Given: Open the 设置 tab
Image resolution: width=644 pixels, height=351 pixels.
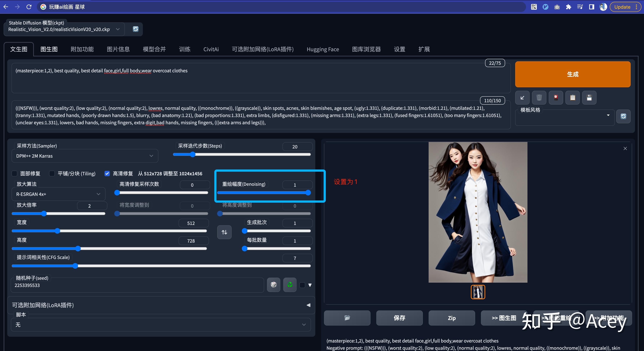Looking at the screenshot, I should pyautogui.click(x=399, y=49).
